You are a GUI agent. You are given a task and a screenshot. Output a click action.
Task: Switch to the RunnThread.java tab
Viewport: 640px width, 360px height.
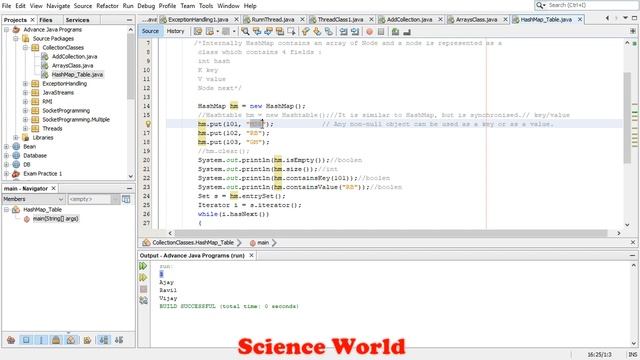point(273,20)
